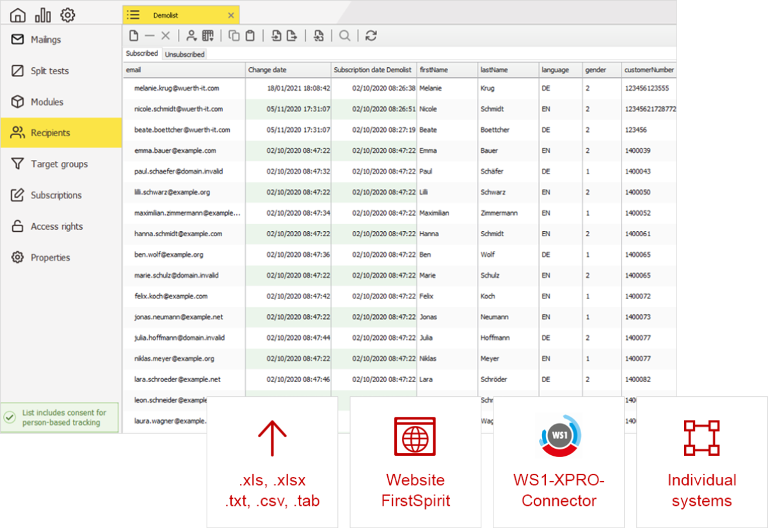Select the export recipients icon
This screenshot has width=768, height=532.
point(292,36)
